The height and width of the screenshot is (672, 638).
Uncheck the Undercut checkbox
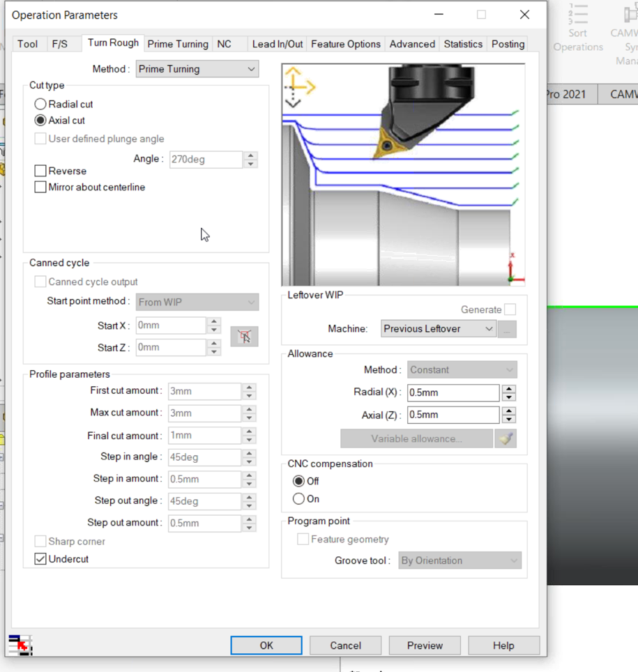pyautogui.click(x=40, y=559)
